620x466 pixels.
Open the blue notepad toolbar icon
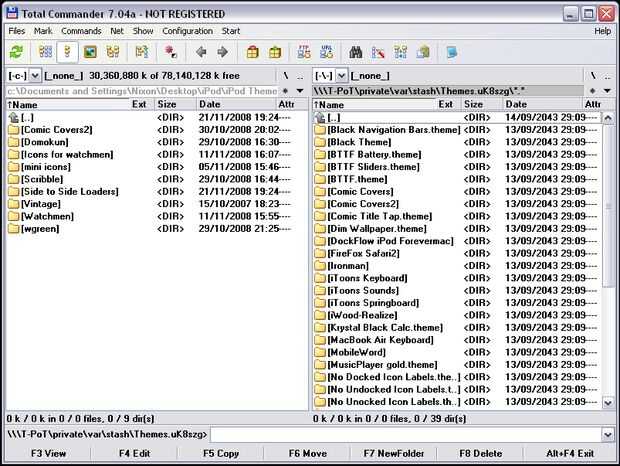click(452, 52)
